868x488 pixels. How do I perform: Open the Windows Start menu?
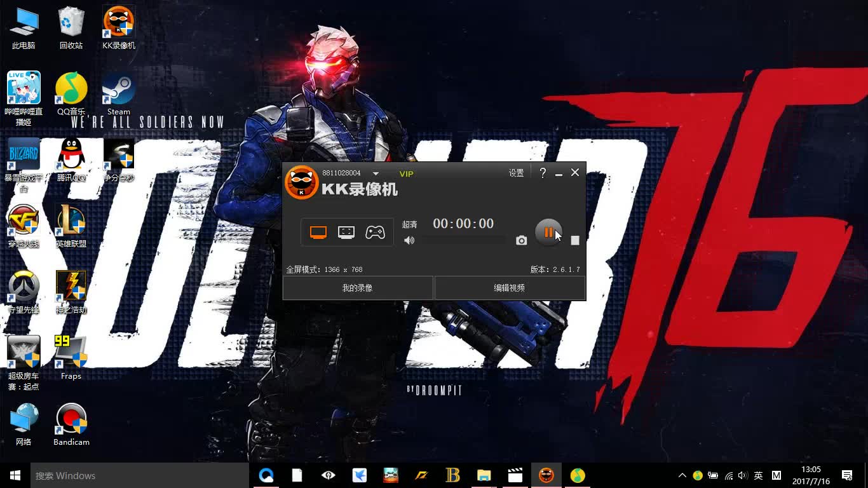(x=15, y=475)
